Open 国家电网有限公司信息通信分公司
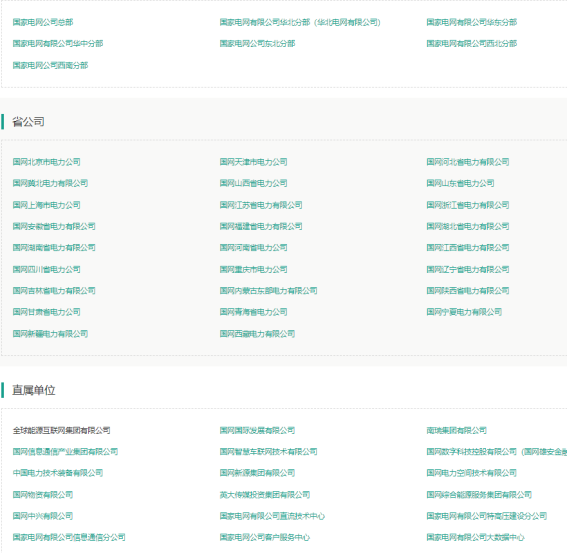Image resolution: width=568 pixels, height=554 pixels. (x=69, y=537)
